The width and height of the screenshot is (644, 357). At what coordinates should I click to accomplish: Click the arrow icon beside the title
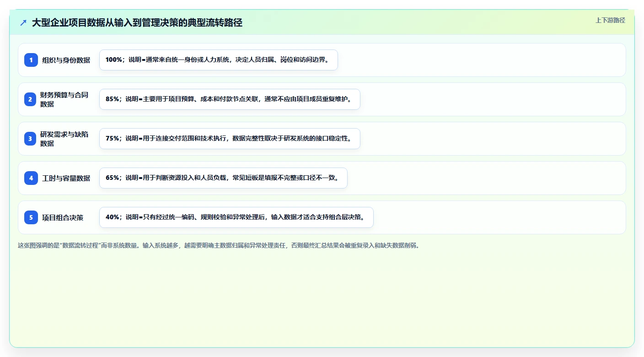(23, 22)
